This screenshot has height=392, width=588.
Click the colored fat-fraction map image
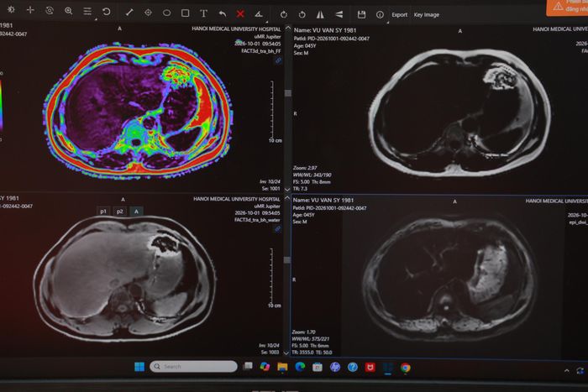pyautogui.click(x=139, y=110)
